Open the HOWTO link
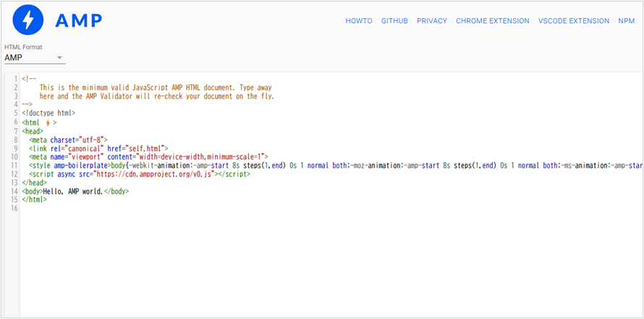The width and height of the screenshot is (644, 319). tap(359, 21)
